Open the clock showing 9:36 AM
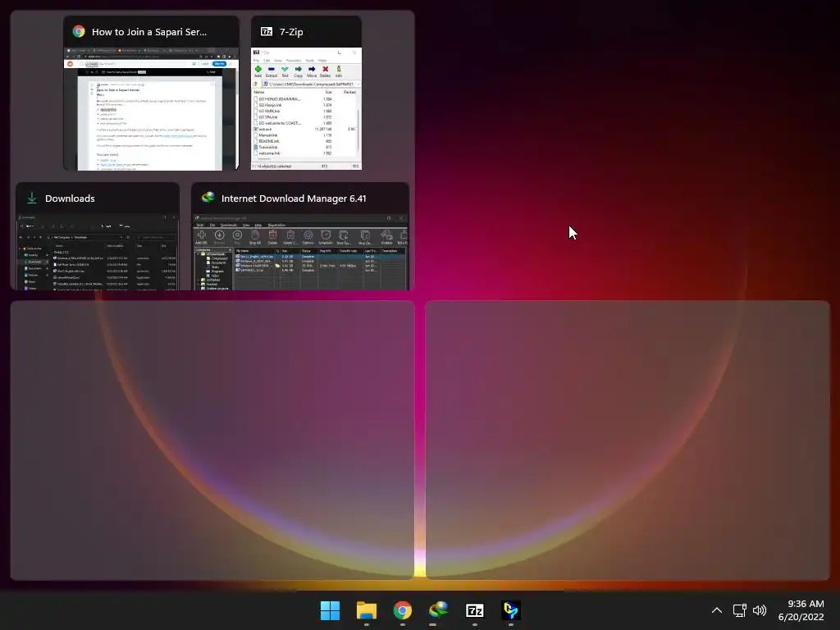The width and height of the screenshot is (840, 630). coord(801,610)
